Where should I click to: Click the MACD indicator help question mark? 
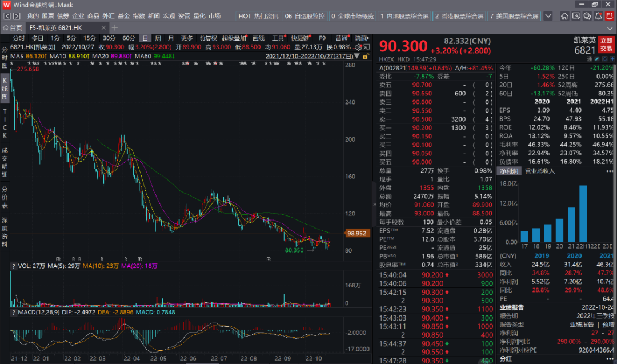pos(13,312)
